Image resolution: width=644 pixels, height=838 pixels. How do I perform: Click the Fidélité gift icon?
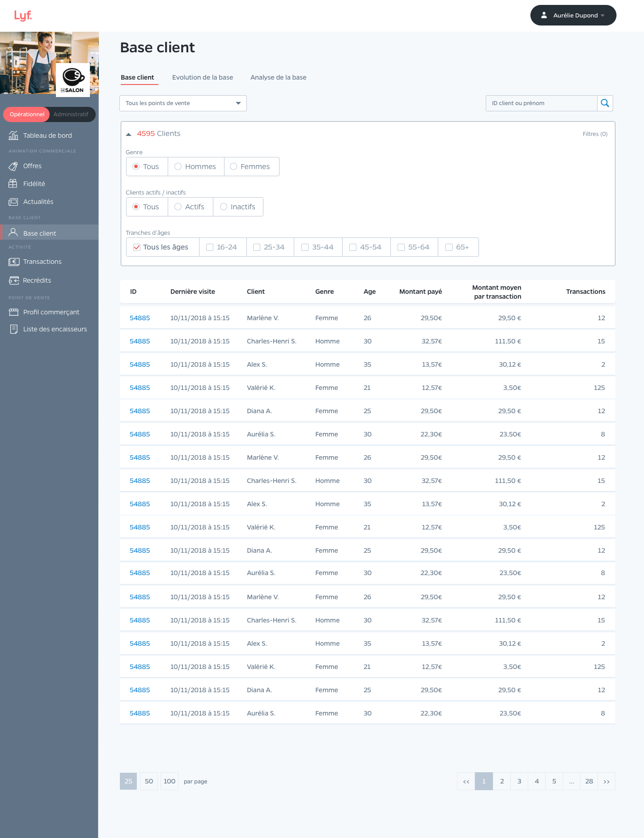pyautogui.click(x=13, y=184)
